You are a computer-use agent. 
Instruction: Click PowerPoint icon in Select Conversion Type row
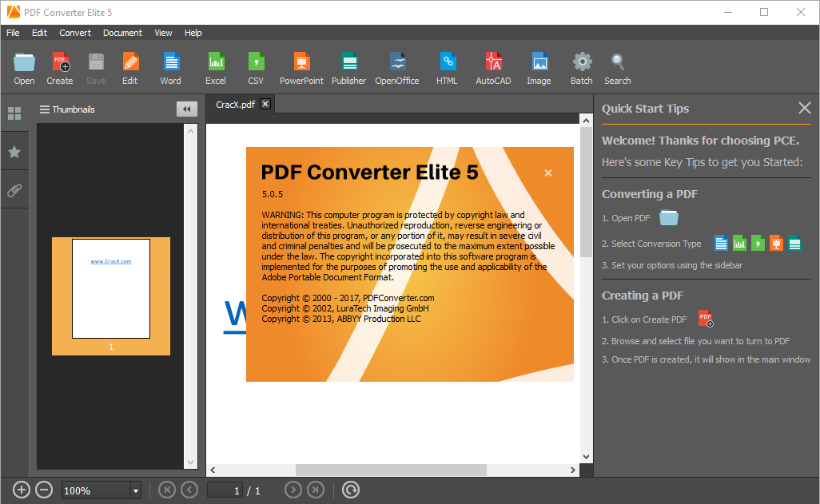776,243
